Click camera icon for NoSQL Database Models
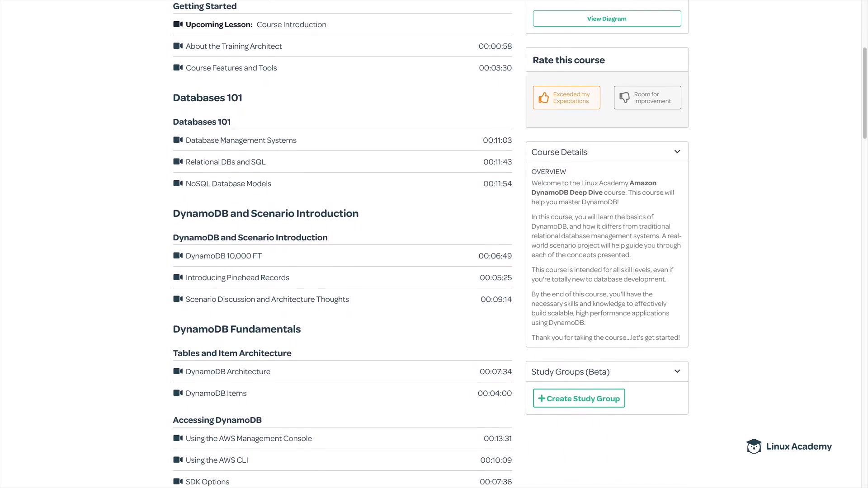The height and width of the screenshot is (488, 868). [178, 183]
